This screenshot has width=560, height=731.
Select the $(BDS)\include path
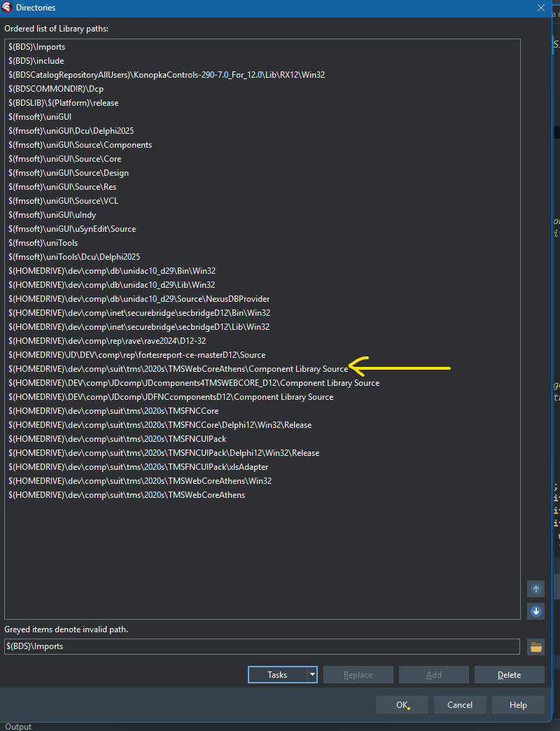pyautogui.click(x=36, y=61)
